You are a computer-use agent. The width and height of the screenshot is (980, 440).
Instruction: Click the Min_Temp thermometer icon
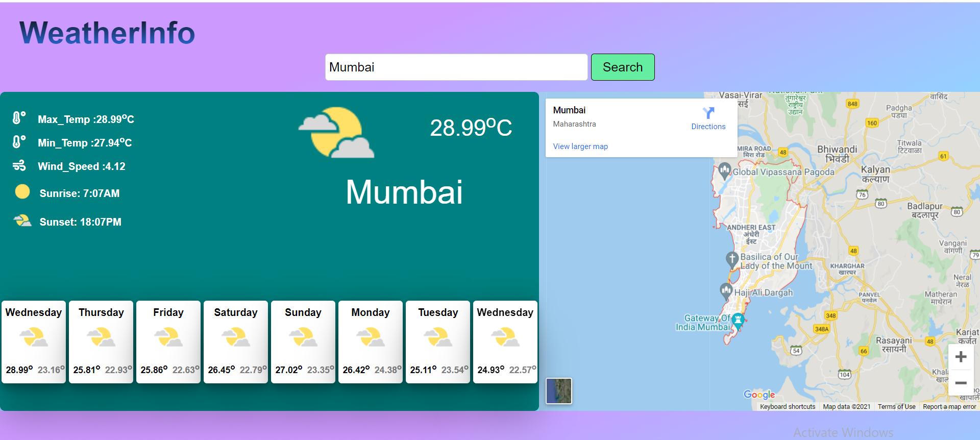pyautogui.click(x=19, y=141)
